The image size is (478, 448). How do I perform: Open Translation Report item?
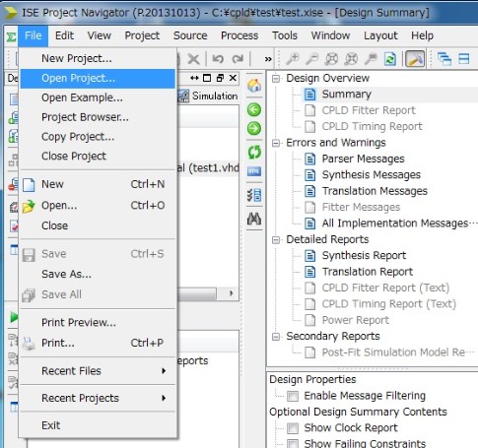point(368,272)
